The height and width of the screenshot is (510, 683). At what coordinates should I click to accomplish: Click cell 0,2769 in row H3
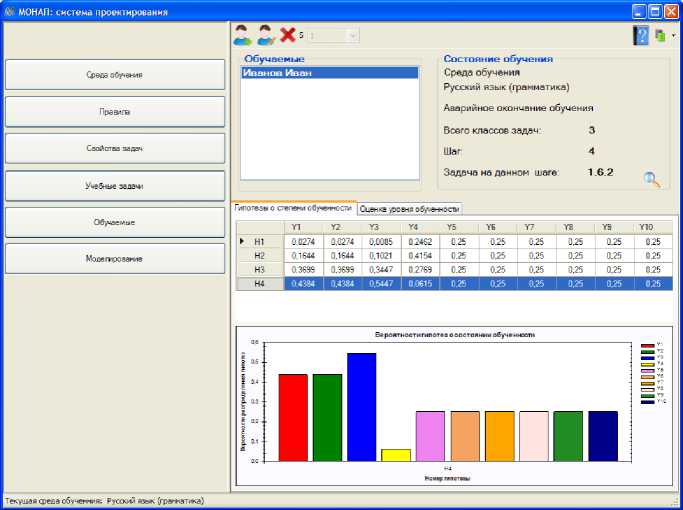click(420, 270)
